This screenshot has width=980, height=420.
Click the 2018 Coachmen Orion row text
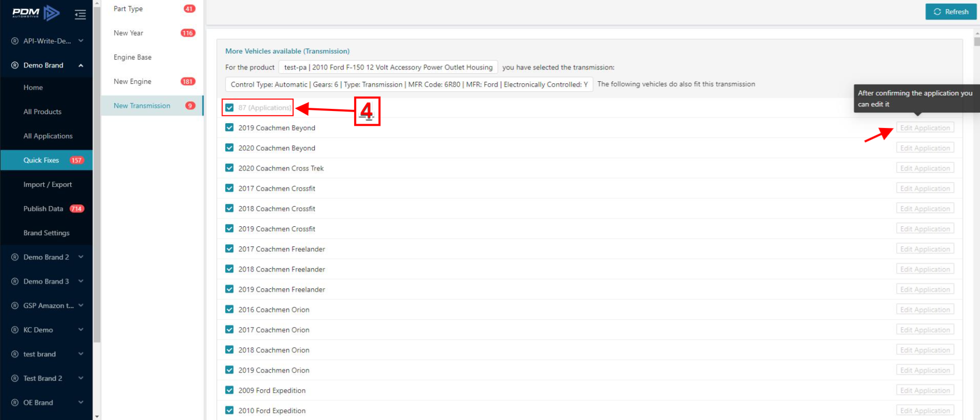[273, 350]
